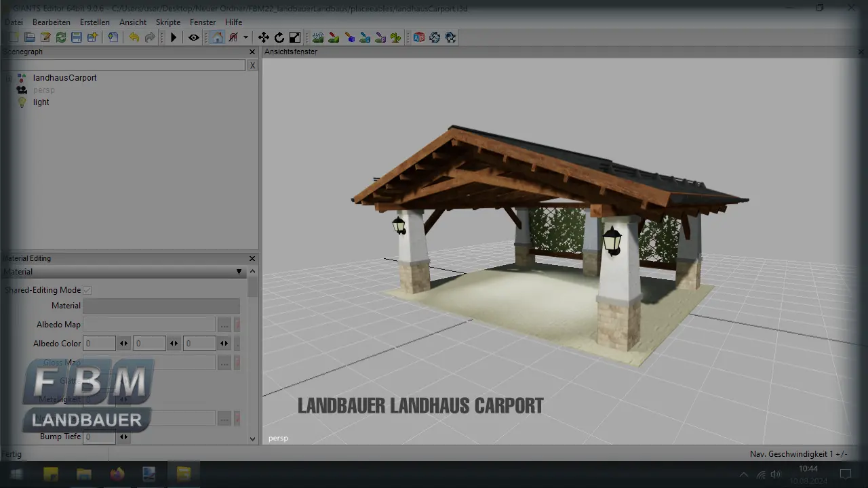Viewport: 868px width, 488px height.
Task: Open the Hilfe menu
Action: (x=233, y=22)
